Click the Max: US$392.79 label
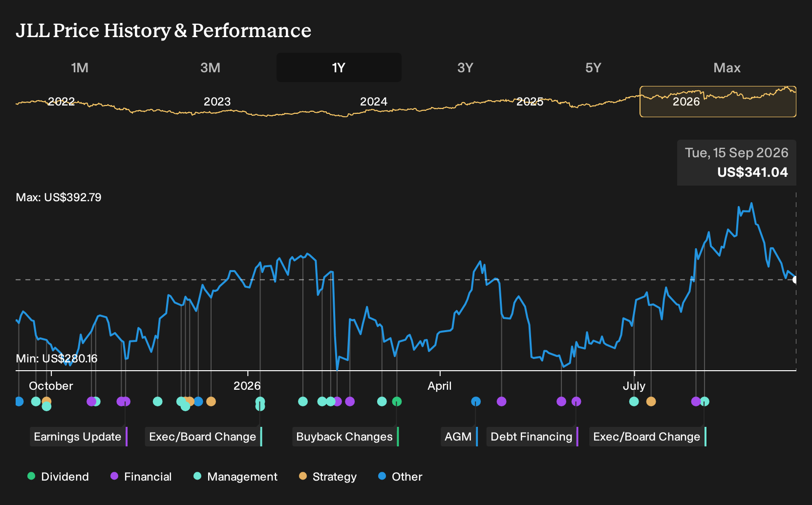 59,197
